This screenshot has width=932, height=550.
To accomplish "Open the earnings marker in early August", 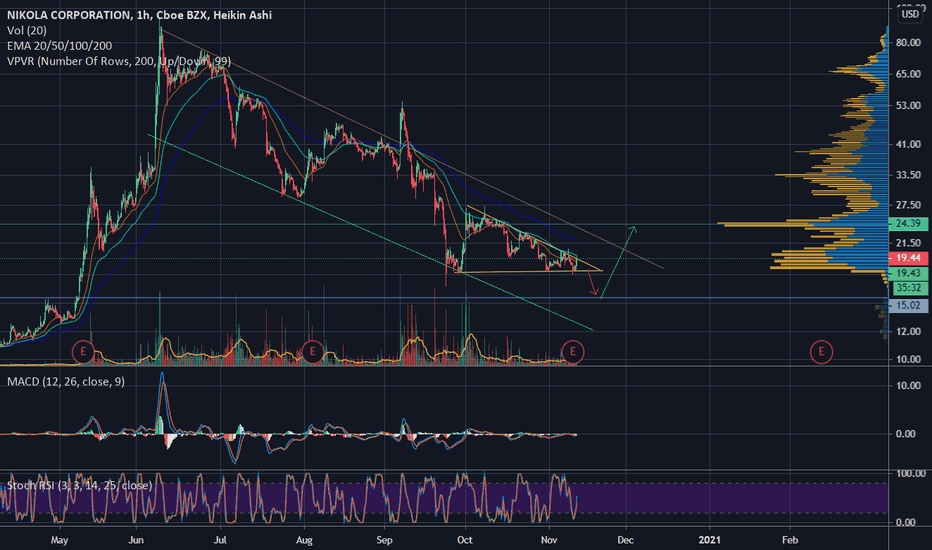I will 313,351.
